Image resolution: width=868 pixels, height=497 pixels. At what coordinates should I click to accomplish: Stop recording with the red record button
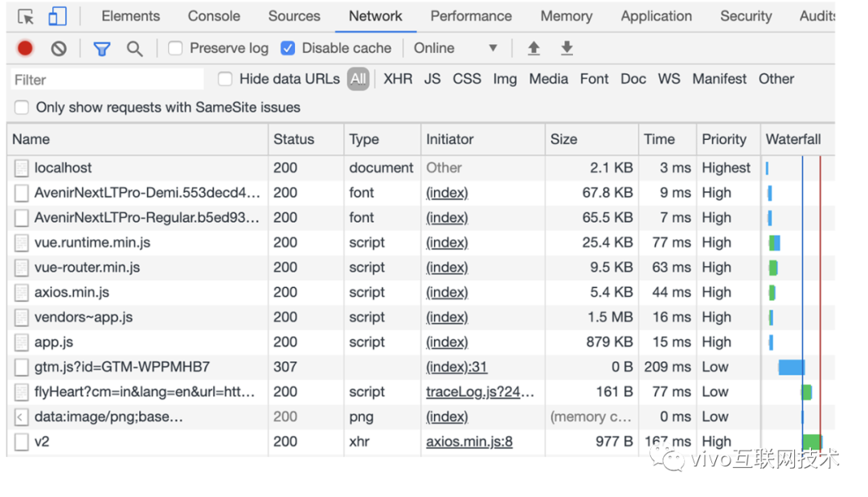pos(25,48)
